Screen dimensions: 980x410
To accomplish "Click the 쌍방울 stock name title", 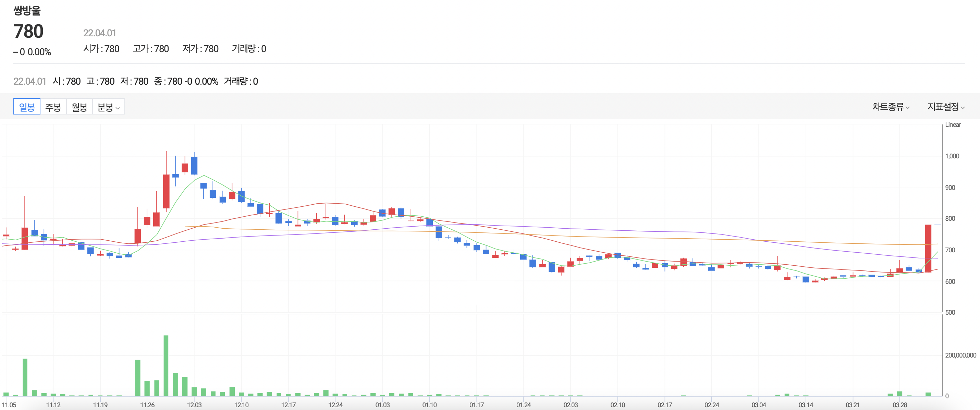I will tap(27, 10).
